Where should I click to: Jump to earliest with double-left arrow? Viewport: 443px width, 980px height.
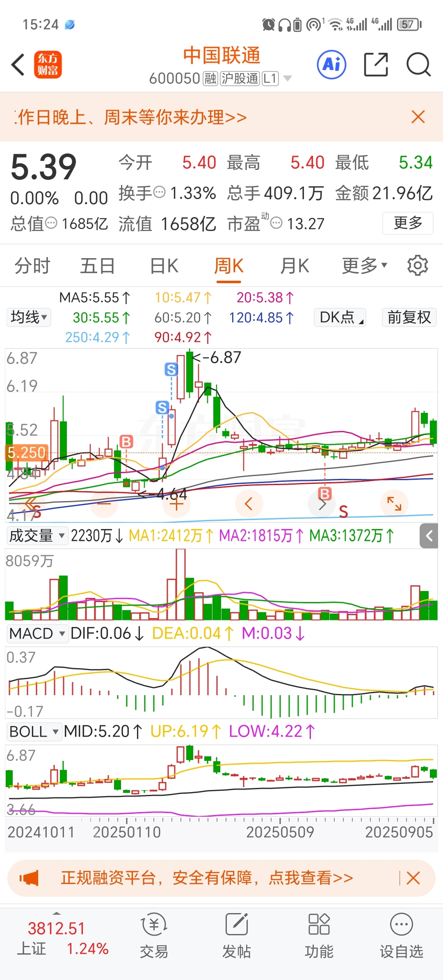31,504
